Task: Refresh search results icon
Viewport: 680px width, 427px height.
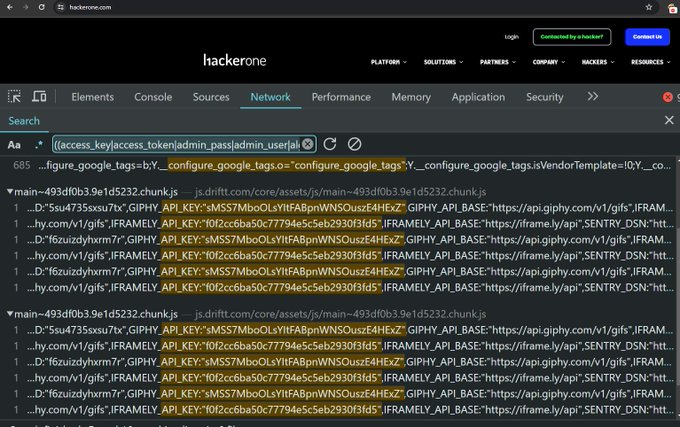Action: point(330,144)
